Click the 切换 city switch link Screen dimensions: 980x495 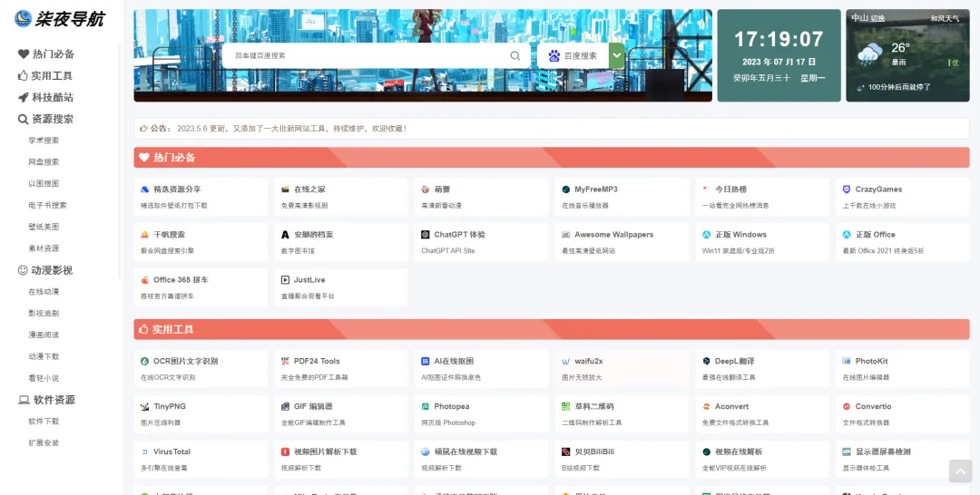[878, 19]
